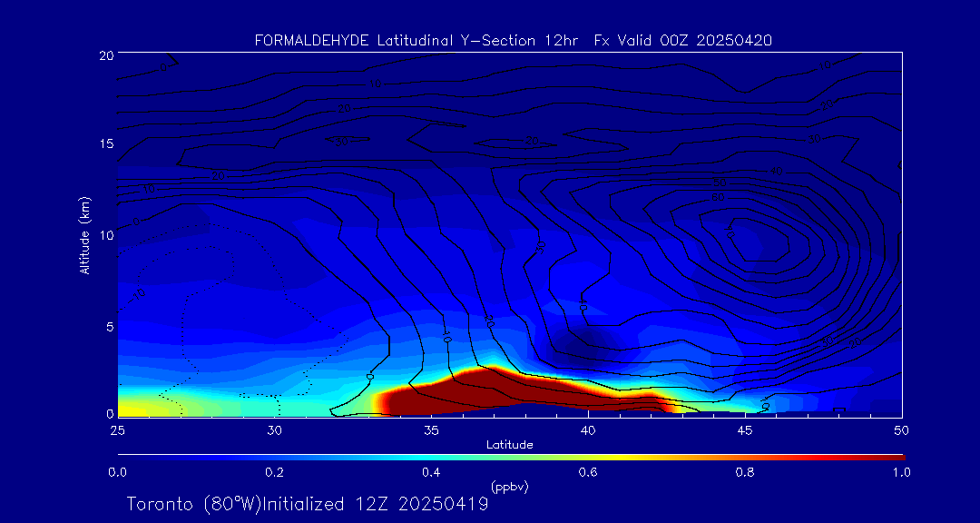
Task: Click altitude axis tick label 20
Action: 105,54
